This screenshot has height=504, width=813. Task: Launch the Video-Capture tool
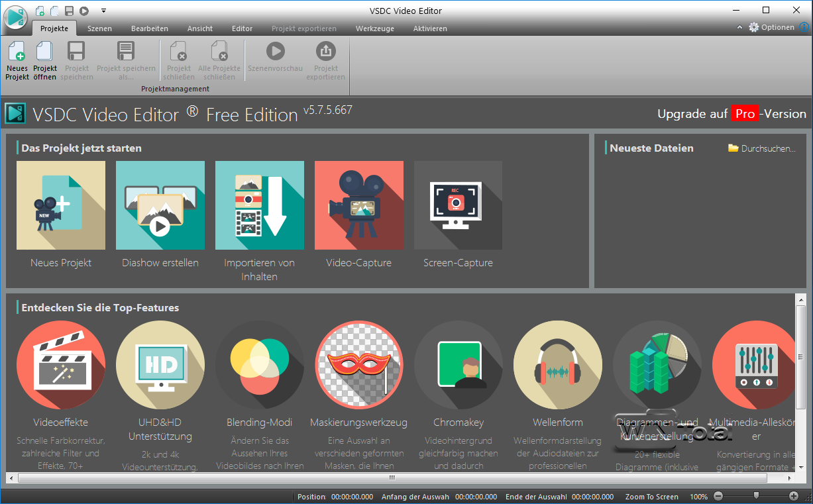coord(358,205)
